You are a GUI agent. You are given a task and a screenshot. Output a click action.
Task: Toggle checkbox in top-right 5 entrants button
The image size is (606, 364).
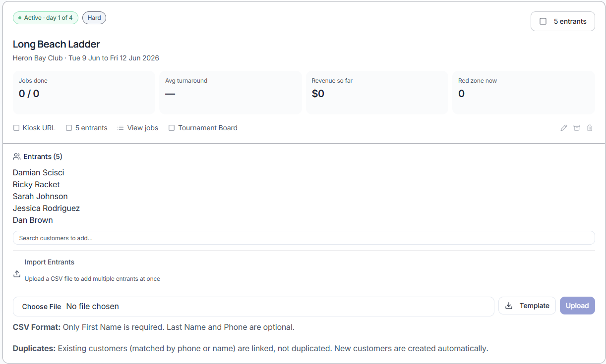pyautogui.click(x=543, y=21)
